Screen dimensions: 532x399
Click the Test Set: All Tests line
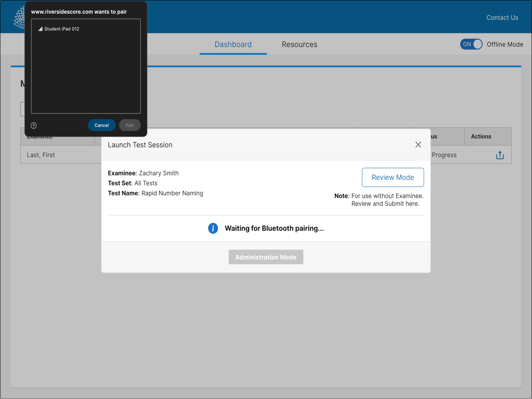[133, 183]
